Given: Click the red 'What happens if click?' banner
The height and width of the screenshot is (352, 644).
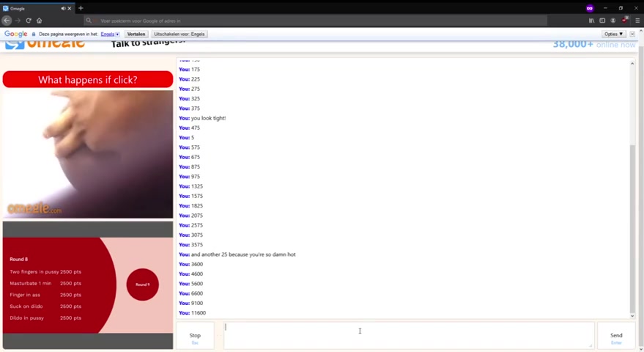Looking at the screenshot, I should click(x=87, y=79).
